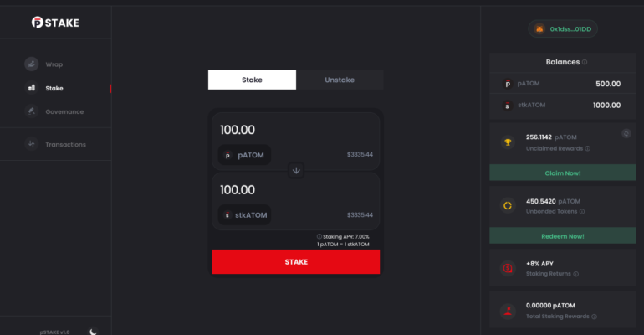
Task: Click the Balances info icon
Action: [x=585, y=62]
